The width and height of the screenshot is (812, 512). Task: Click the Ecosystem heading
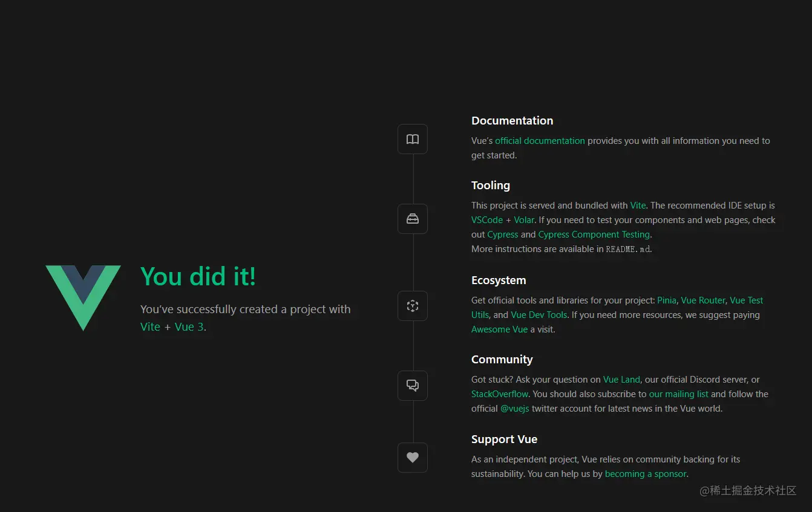click(499, 280)
